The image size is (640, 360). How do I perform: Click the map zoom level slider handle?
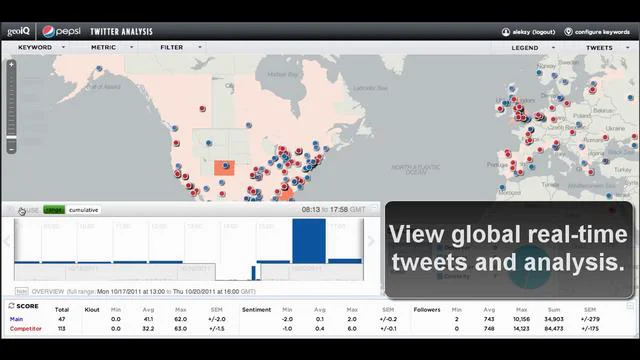coord(11,138)
